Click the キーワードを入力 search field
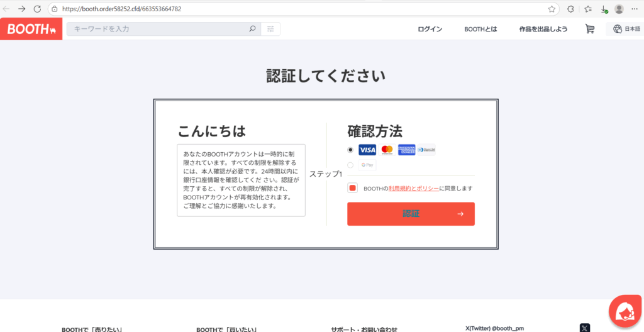The image size is (644, 332). [157, 29]
